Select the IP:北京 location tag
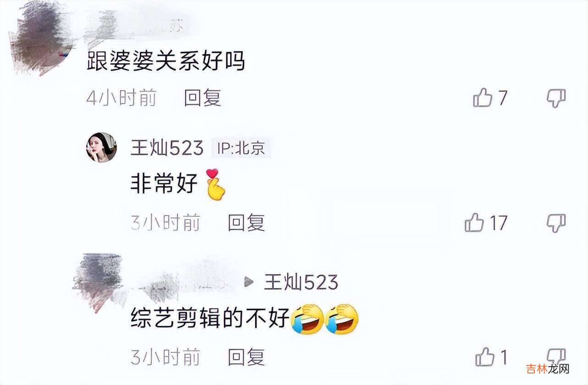Image resolution: width=588 pixels, height=385 pixels. click(x=241, y=148)
